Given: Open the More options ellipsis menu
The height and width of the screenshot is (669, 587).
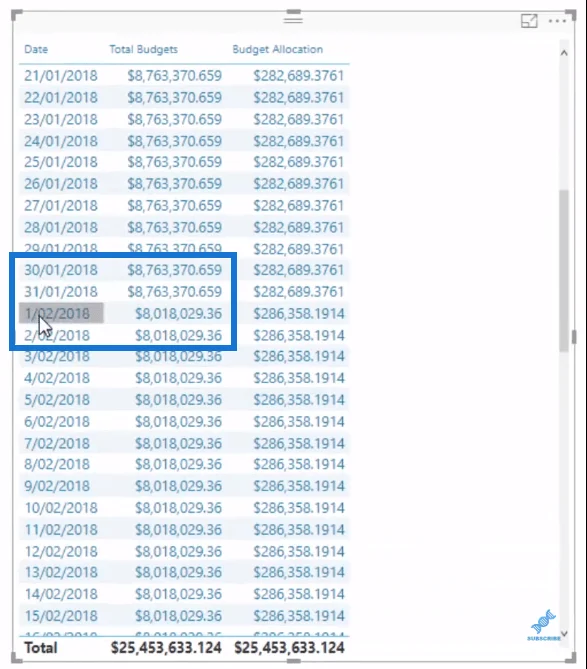Looking at the screenshot, I should click(x=557, y=21).
